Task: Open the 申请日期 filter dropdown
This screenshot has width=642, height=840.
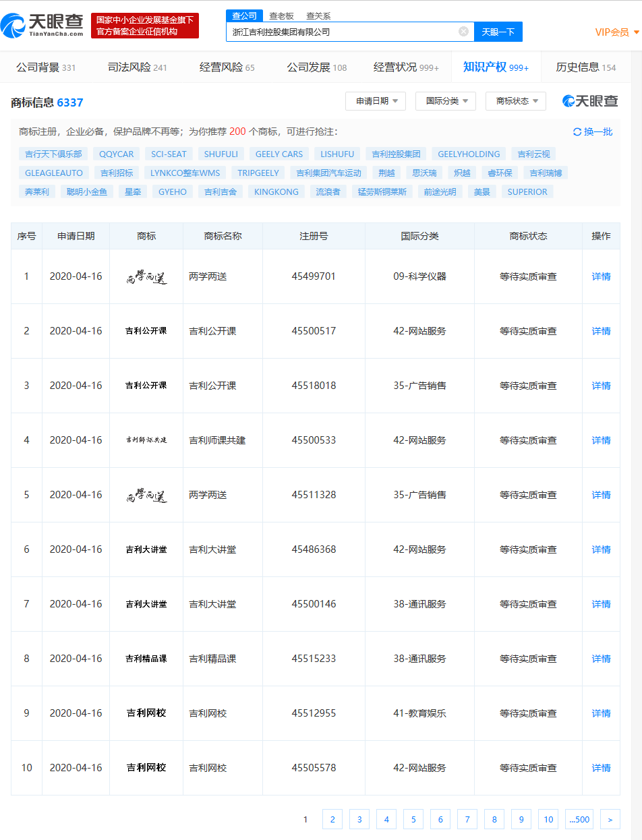Action: pyautogui.click(x=375, y=100)
